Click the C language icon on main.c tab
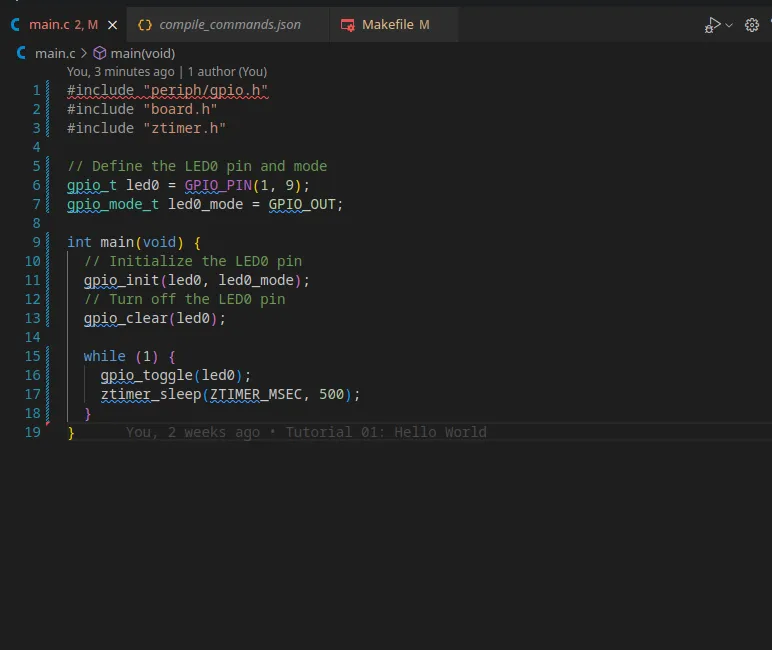772x650 pixels. (15, 25)
